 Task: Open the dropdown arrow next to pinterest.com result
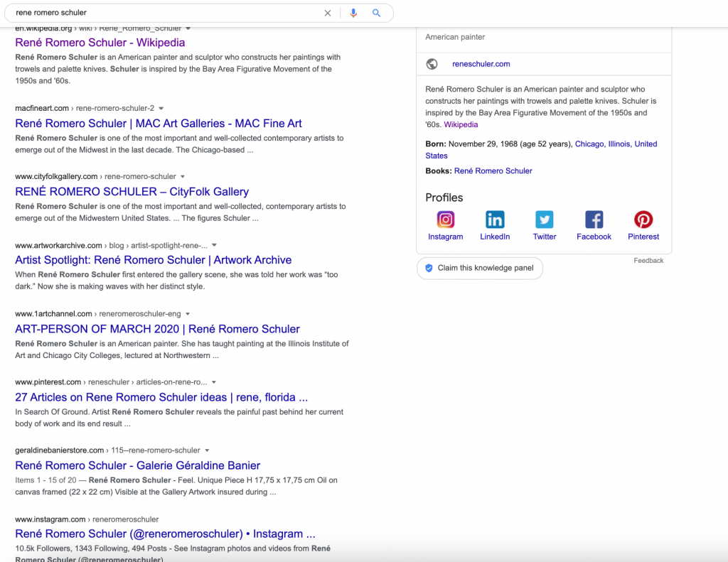click(x=213, y=382)
